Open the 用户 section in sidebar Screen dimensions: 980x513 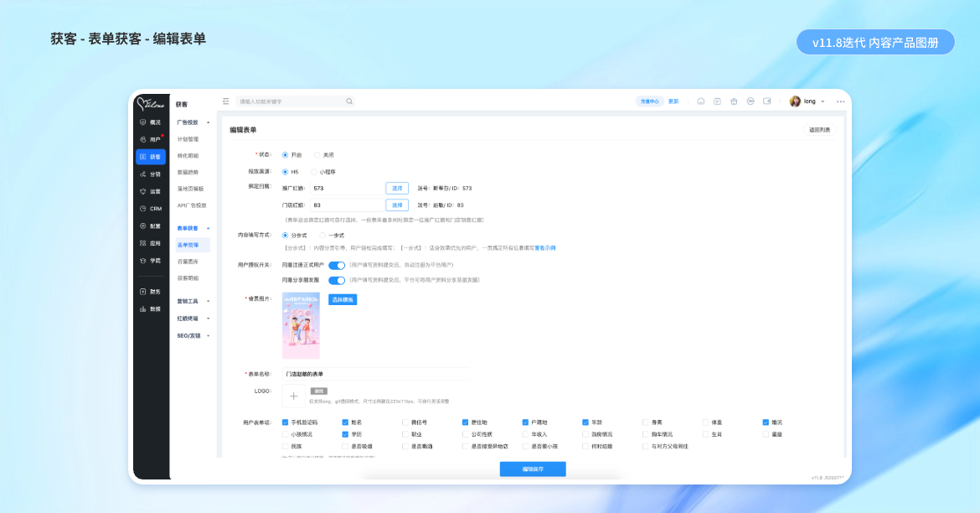tap(151, 139)
